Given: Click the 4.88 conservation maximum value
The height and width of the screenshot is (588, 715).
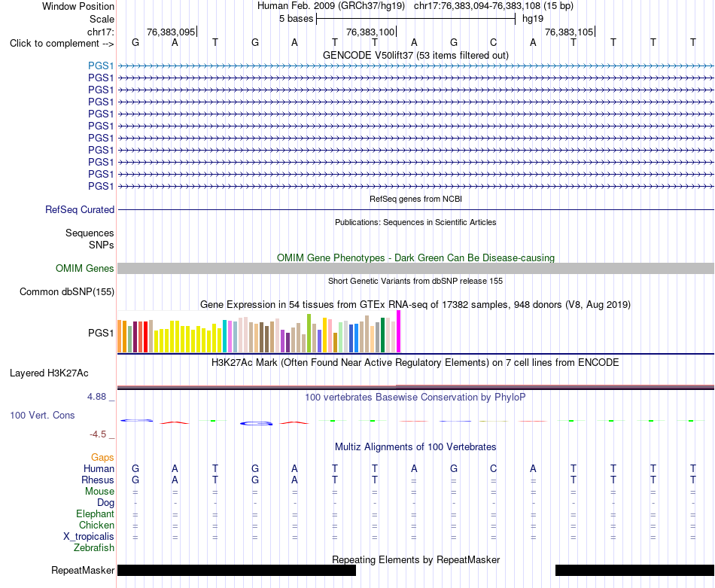Looking at the screenshot, I should 96,397.
